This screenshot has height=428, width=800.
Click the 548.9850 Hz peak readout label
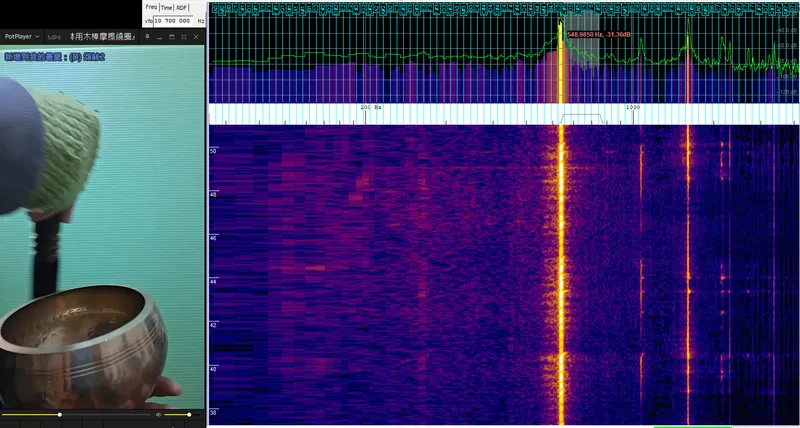[x=598, y=35]
